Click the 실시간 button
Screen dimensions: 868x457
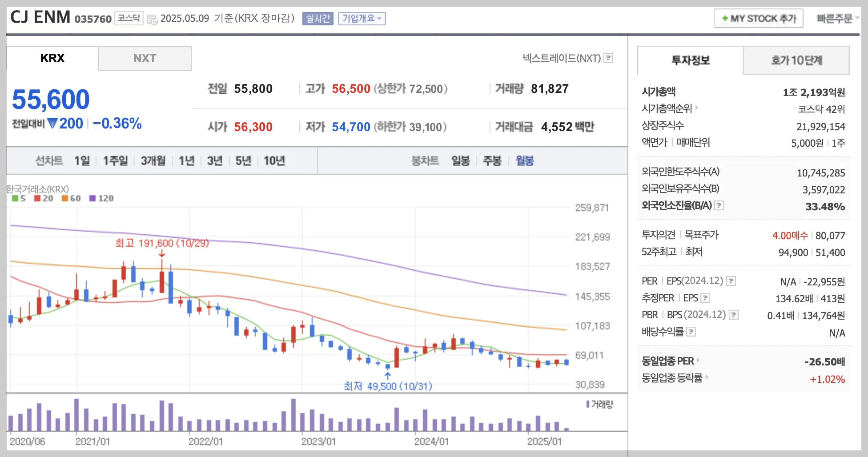pos(318,18)
